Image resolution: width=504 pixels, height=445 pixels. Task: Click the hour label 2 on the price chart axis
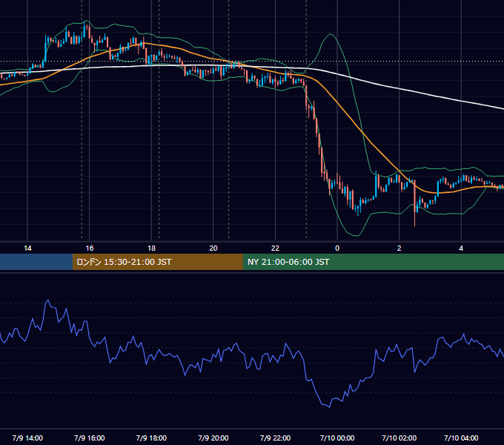[x=399, y=248]
